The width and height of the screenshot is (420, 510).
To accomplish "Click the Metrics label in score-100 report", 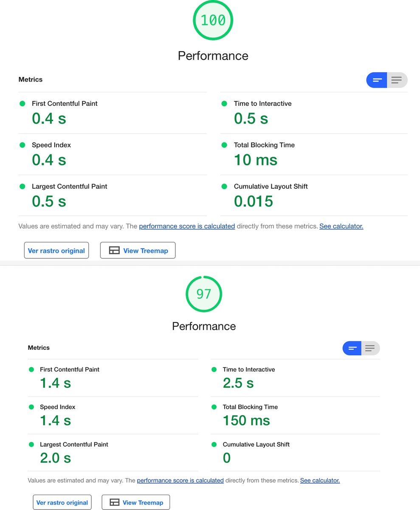I will tap(31, 79).
